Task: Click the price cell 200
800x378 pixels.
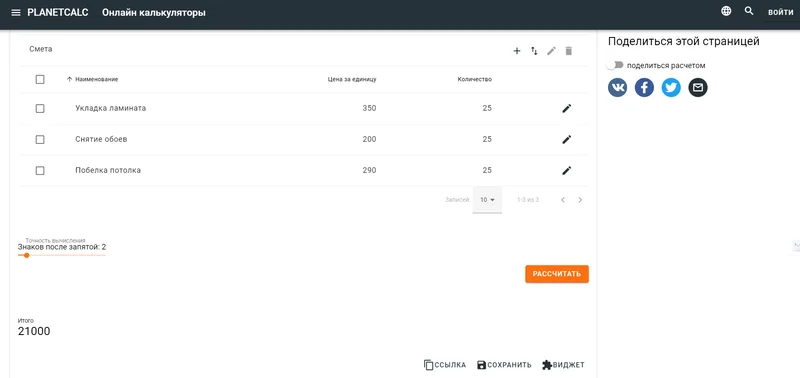Action: 369,139
